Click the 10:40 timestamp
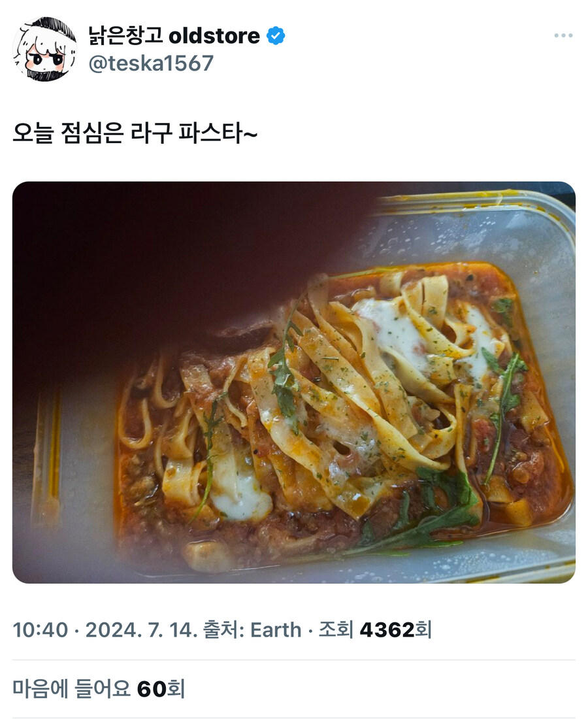588x719 pixels. (41, 630)
